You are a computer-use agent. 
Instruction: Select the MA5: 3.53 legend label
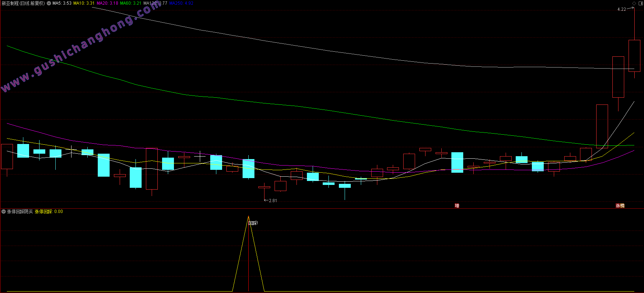click(62, 3)
